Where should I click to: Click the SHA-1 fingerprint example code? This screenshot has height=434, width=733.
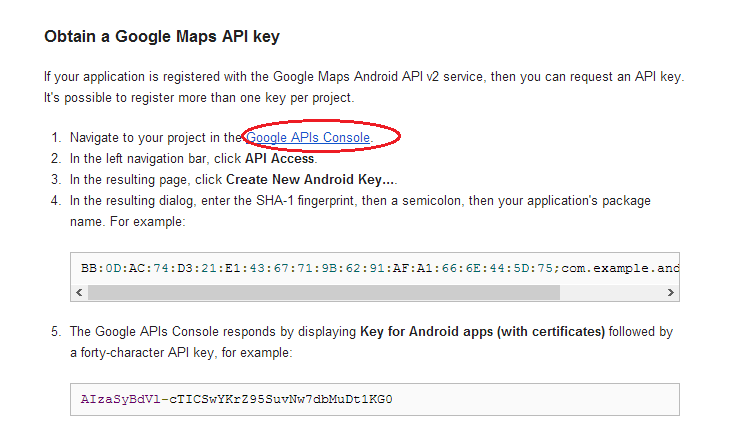pos(318,268)
